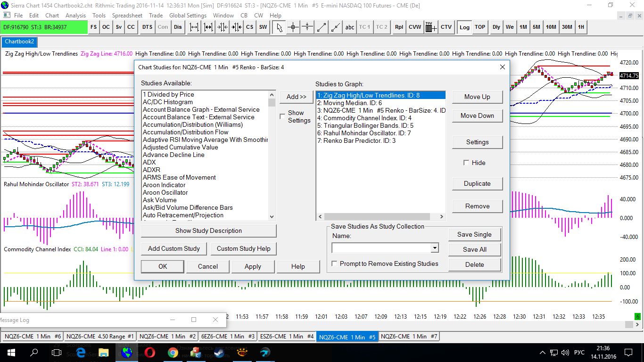Image resolution: width=644 pixels, height=362 pixels.
Task: Enable the Show Settings checkbox
Action: (283, 116)
